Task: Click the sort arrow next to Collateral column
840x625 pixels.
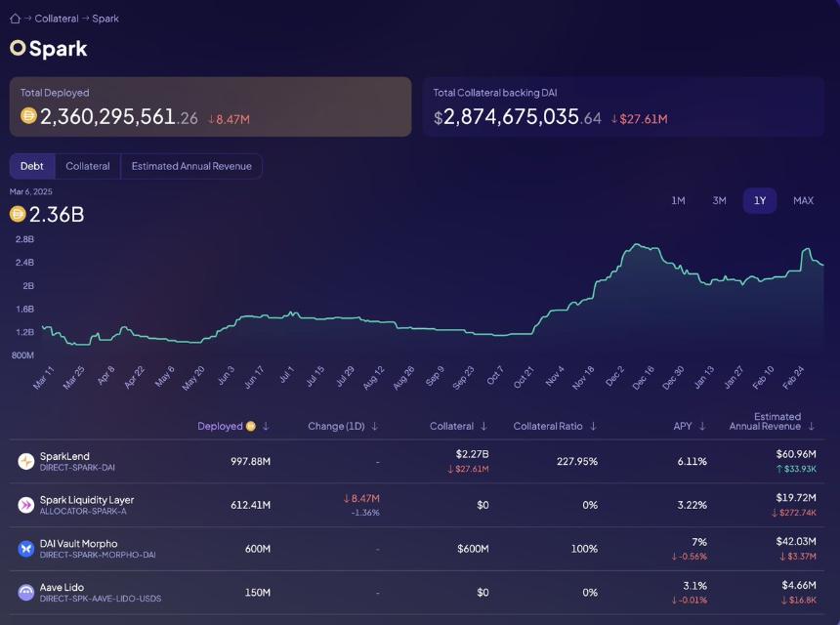Action: click(x=483, y=427)
